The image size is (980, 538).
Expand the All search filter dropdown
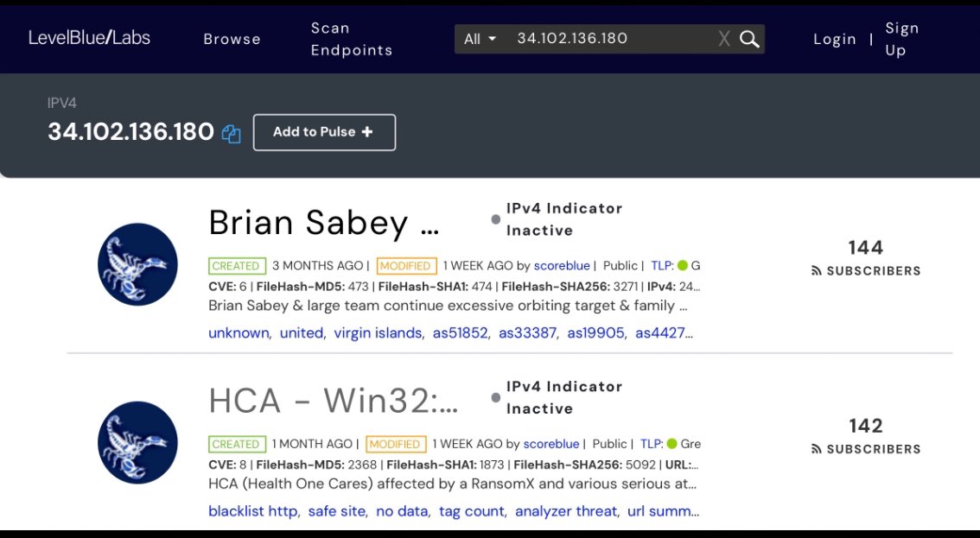tap(480, 39)
